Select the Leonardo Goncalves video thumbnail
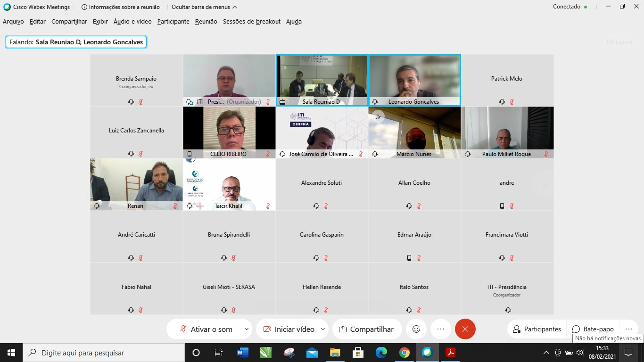This screenshot has width=644, height=362. tap(414, 80)
